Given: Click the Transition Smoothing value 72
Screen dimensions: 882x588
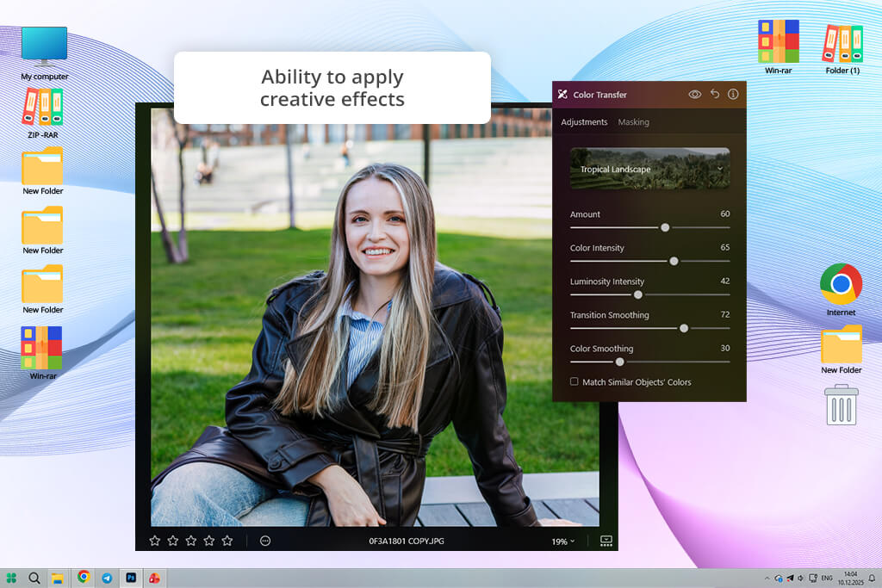Looking at the screenshot, I should pyautogui.click(x=725, y=315).
